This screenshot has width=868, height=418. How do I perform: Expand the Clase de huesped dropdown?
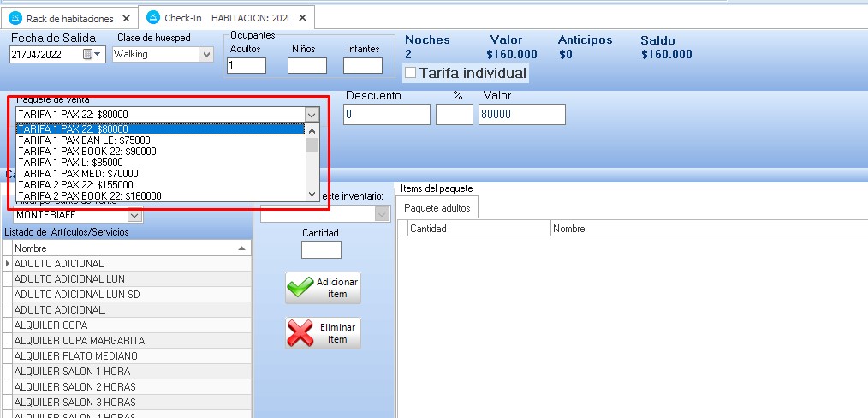pyautogui.click(x=206, y=54)
